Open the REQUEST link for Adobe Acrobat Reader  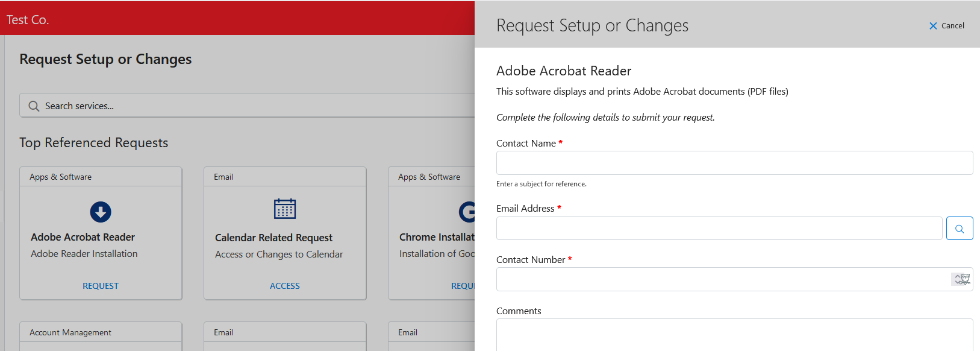point(101,286)
